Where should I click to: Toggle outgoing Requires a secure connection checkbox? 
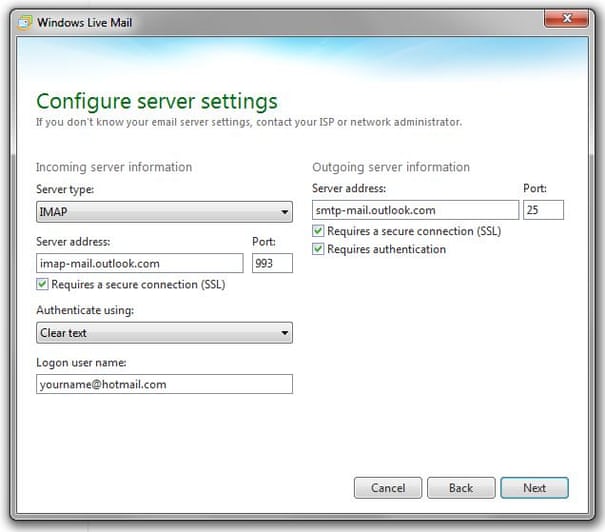point(319,231)
